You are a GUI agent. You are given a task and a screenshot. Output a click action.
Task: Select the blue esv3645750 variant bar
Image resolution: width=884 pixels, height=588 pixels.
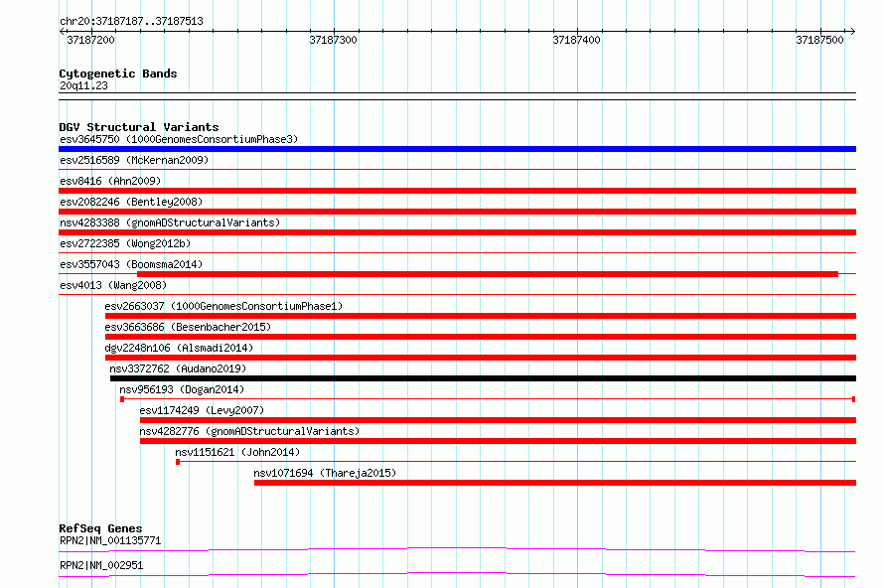(457, 149)
